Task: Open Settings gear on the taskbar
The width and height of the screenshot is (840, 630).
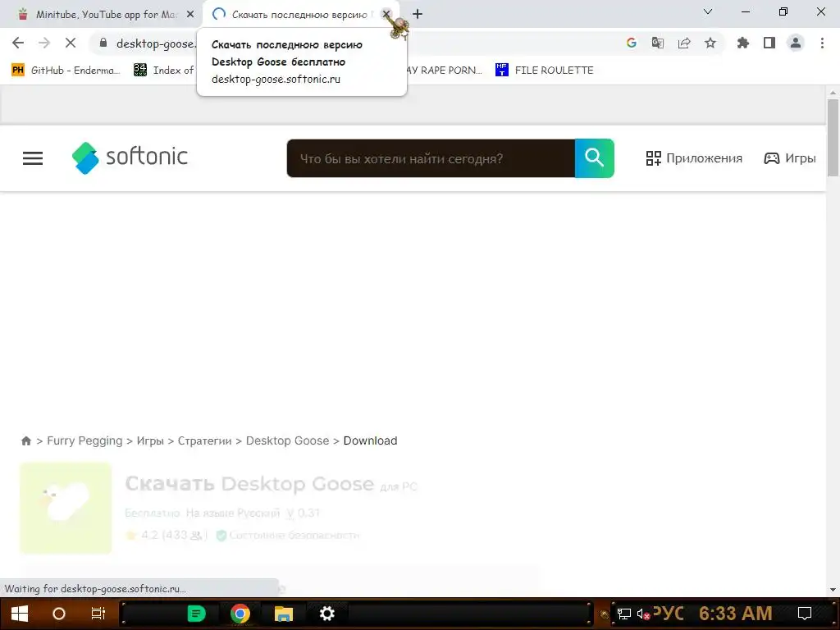Action: pos(326,614)
